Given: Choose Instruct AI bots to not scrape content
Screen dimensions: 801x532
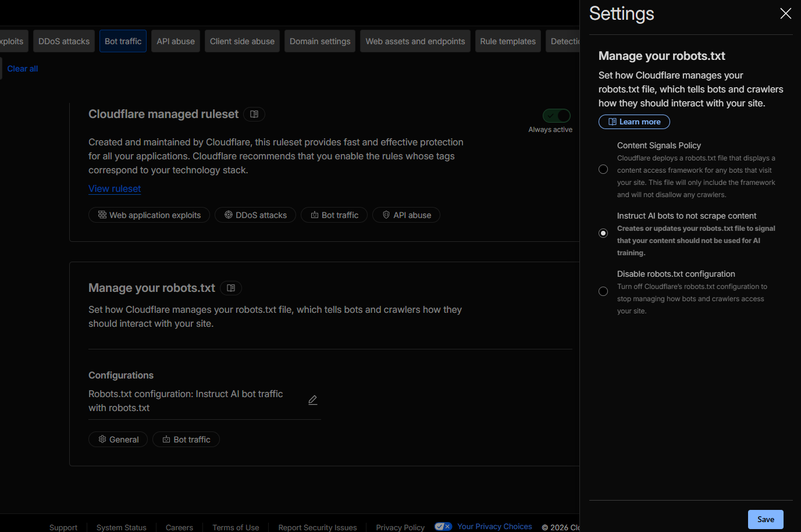Looking at the screenshot, I should coord(603,233).
